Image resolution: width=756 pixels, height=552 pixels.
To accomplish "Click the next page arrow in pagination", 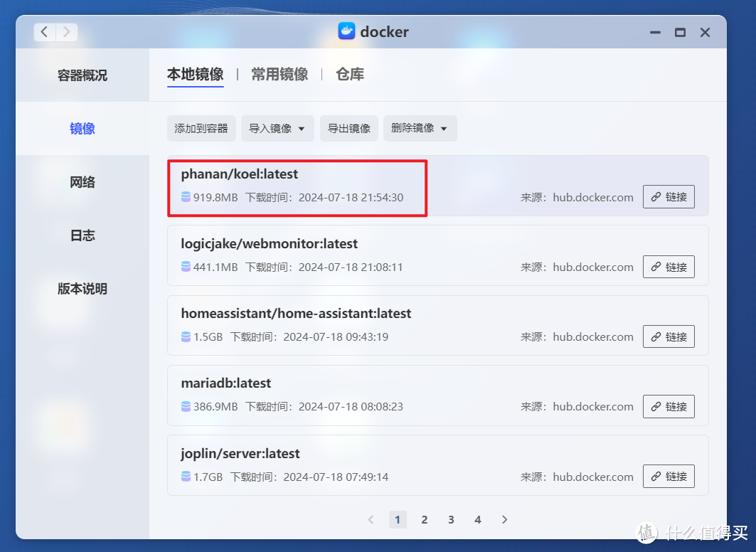I will point(504,519).
